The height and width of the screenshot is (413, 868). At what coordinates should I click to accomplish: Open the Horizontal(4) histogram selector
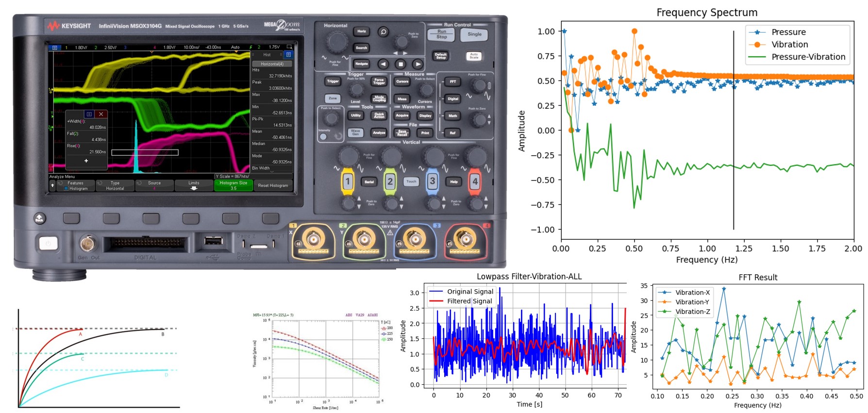click(272, 64)
